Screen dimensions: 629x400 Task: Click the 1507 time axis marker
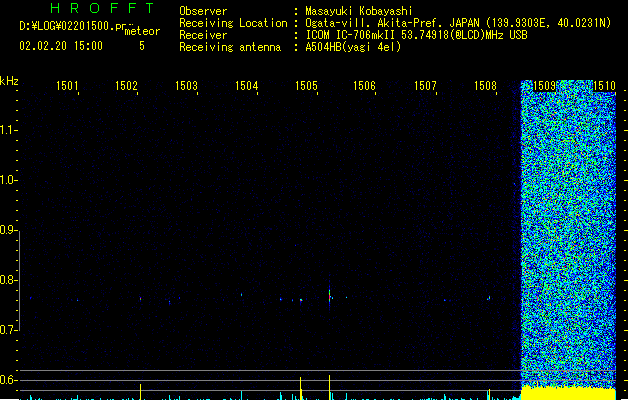click(425, 86)
